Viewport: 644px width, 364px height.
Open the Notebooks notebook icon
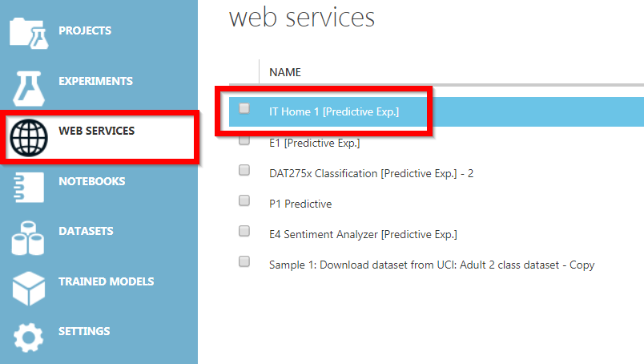(28, 188)
